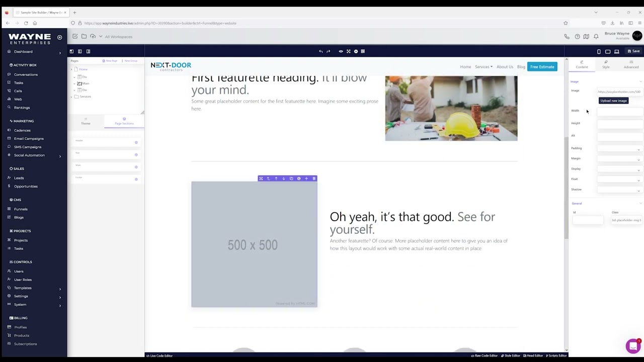Screen dimensions: 644x362
Task: Add element via plus icon in image toolbar
Action: click(x=306, y=178)
